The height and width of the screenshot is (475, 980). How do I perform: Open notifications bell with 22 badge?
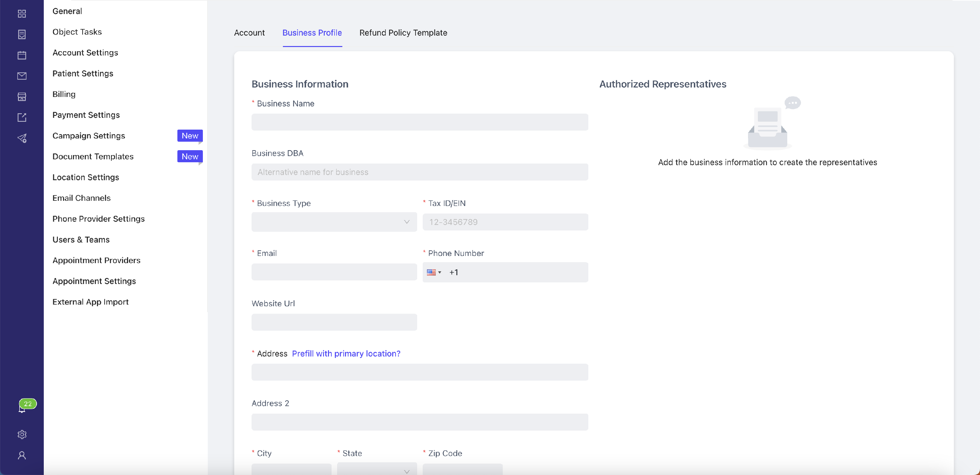[24, 406]
